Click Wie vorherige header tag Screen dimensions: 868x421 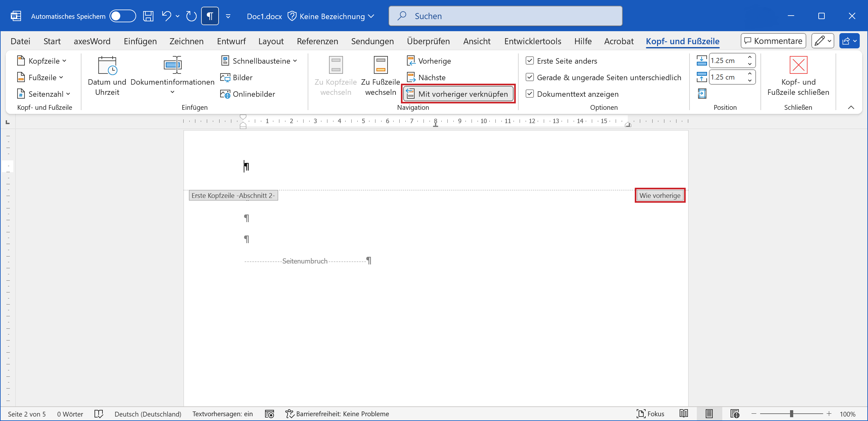[660, 195]
